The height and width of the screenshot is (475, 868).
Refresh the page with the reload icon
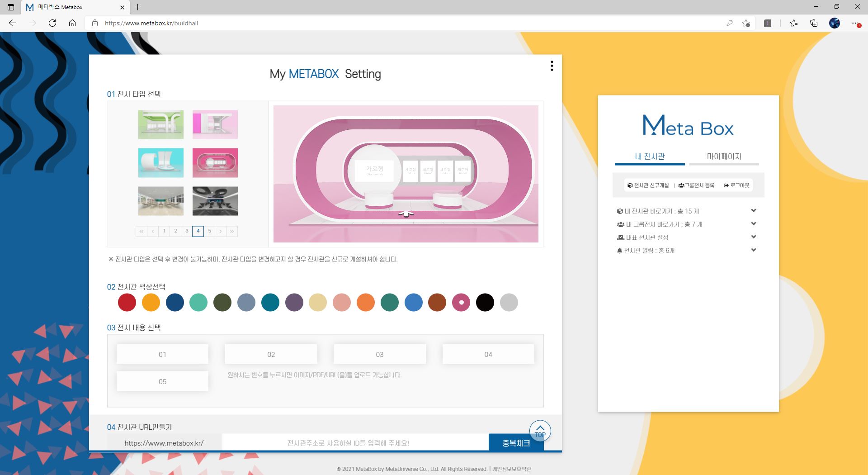pos(52,23)
